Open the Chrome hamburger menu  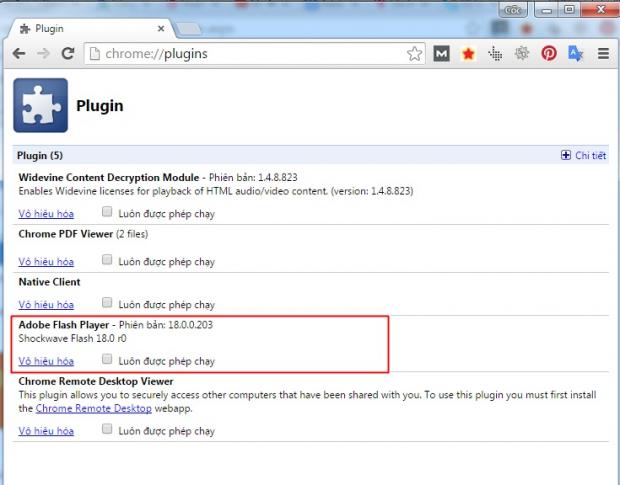[x=603, y=54]
